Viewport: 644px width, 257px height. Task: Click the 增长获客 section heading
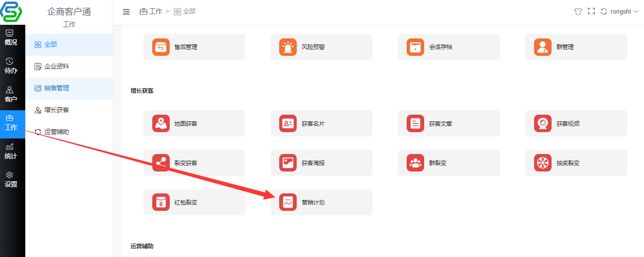point(142,91)
